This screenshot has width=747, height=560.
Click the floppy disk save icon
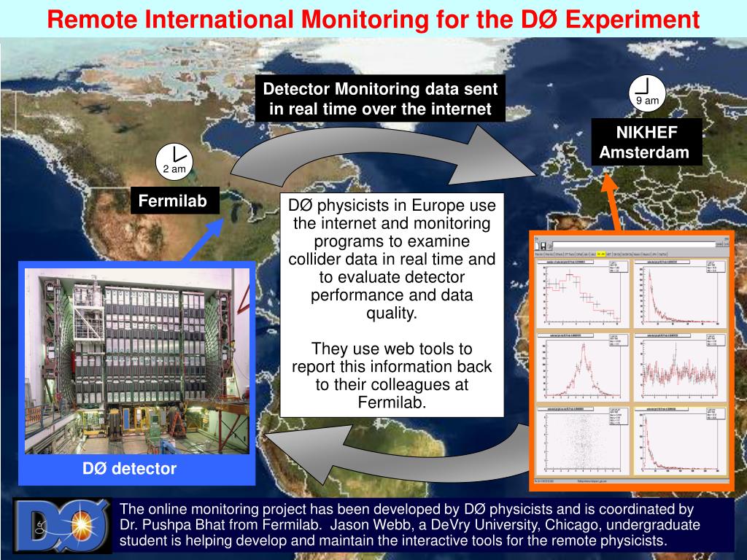(x=543, y=246)
